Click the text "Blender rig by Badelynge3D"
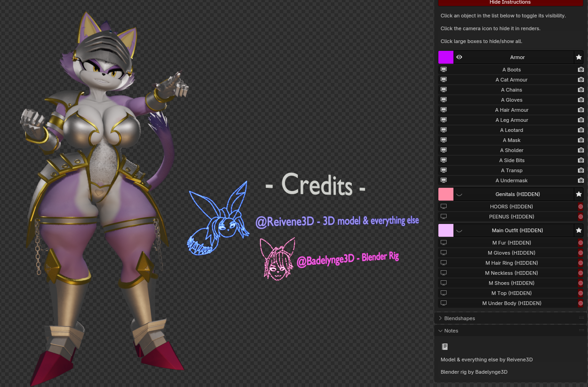Screen dimensions: 588x387 coord(474,372)
